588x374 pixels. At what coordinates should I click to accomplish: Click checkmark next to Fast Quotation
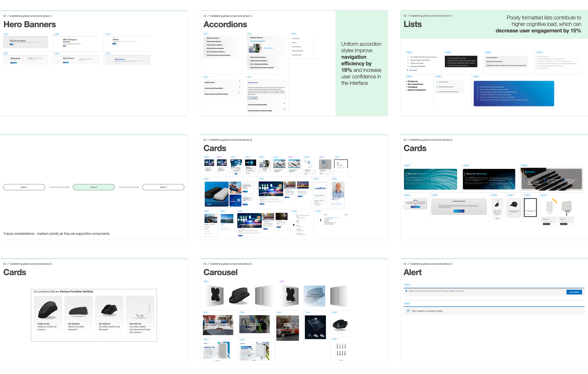(x=437, y=82)
